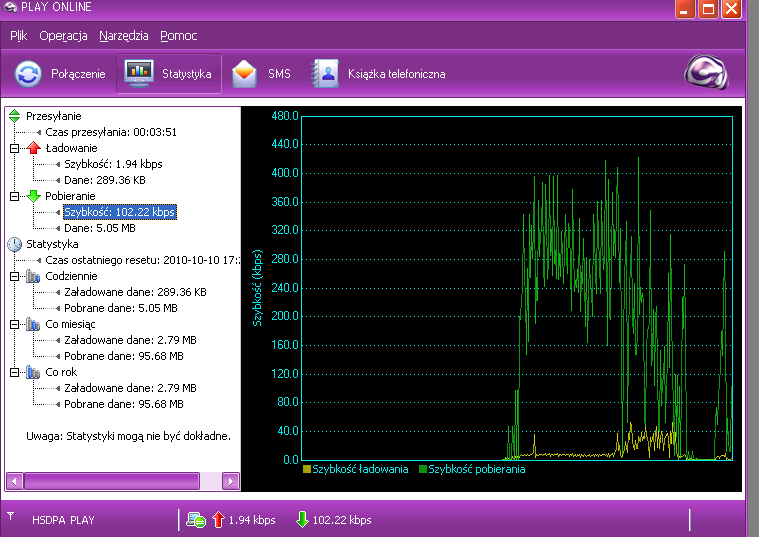Open the Pomoc menu
The width and height of the screenshot is (759, 537).
point(179,36)
